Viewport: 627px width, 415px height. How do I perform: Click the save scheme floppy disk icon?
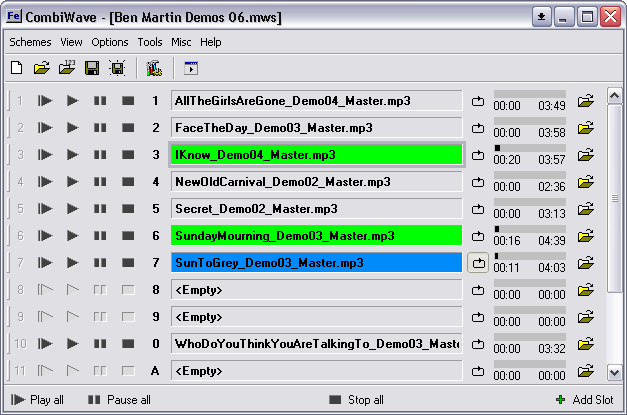92,68
